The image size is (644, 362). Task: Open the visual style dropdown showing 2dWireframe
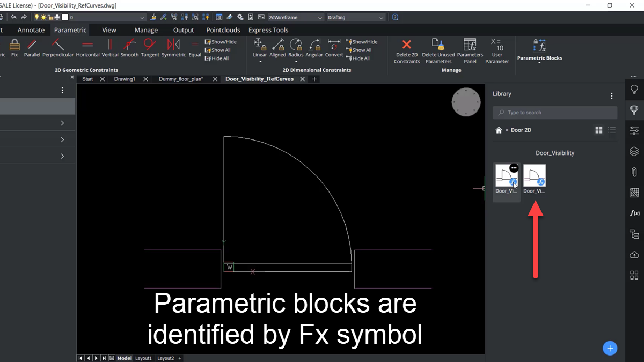pos(295,17)
